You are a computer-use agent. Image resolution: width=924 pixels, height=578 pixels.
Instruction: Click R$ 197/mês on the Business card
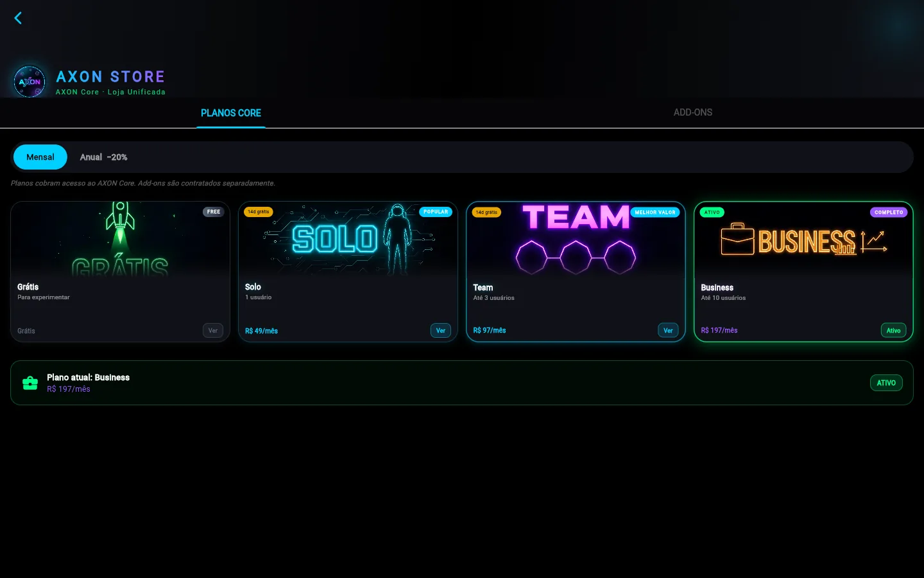(719, 331)
